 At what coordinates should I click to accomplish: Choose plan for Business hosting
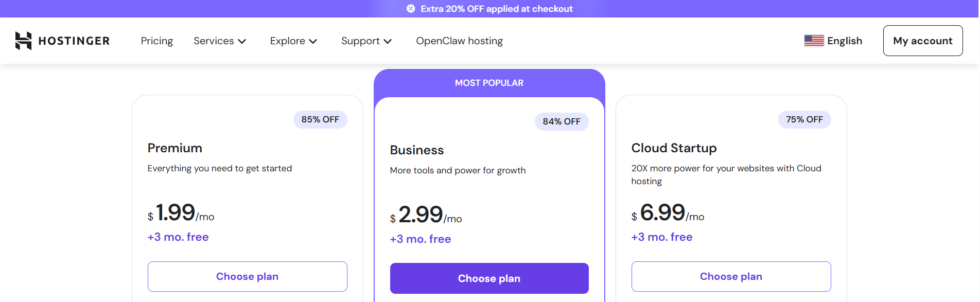(489, 278)
